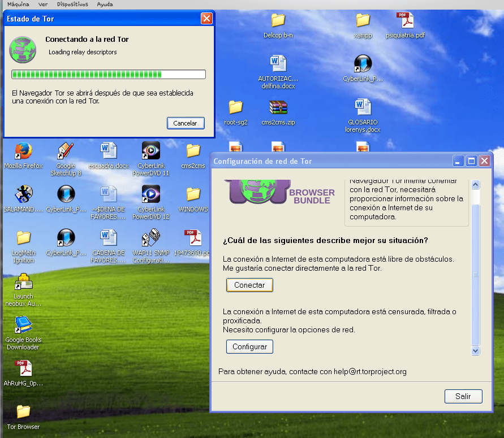Click Cancelar in Estado de Tor dialog
The image size is (504, 438).
186,123
